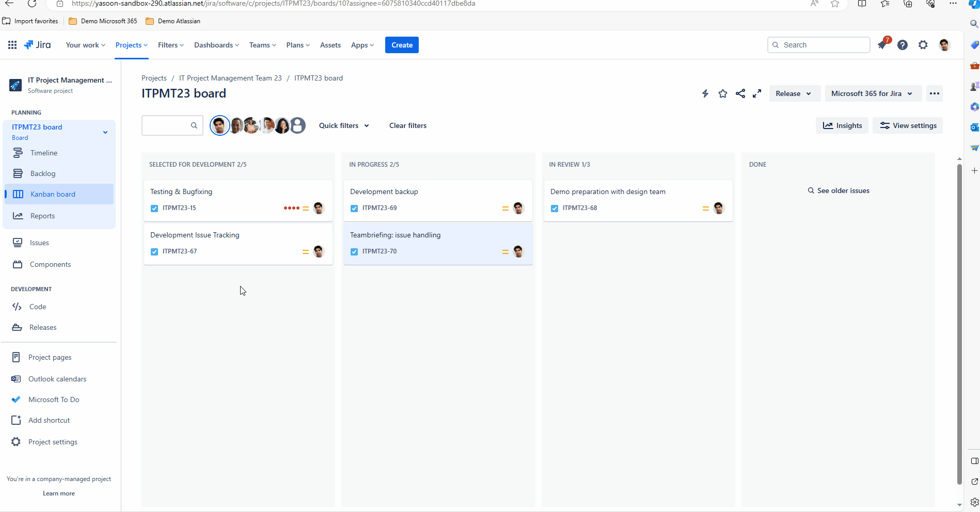Select the Timeline view in sidebar
This screenshot has width=980, height=512.
(x=43, y=153)
